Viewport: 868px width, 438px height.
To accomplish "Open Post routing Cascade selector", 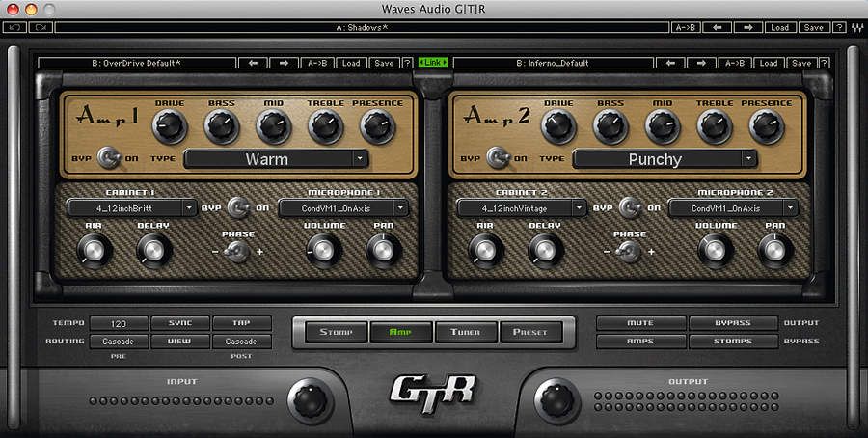I will click(241, 342).
